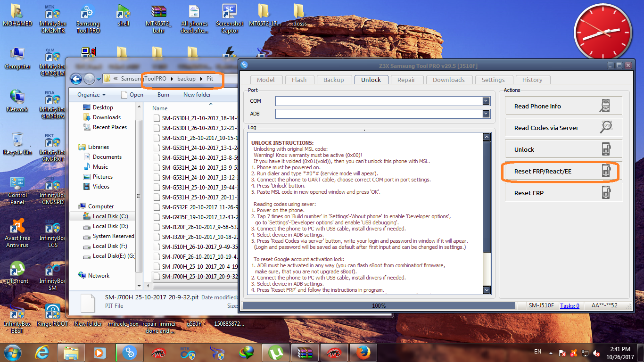Image resolution: width=644 pixels, height=362 pixels.
Task: Select file SM-G935F_19-10-2017
Action: (195, 217)
